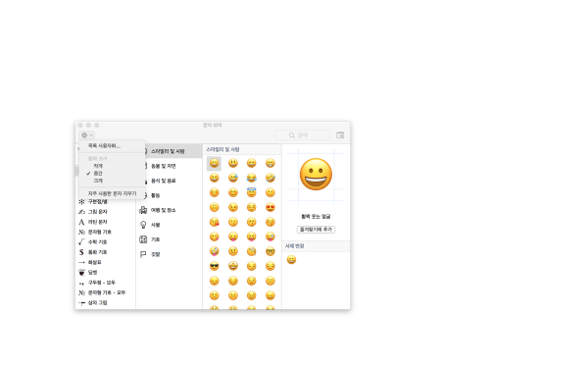Pick the face blowing a kiss with heart emoji

point(214,222)
